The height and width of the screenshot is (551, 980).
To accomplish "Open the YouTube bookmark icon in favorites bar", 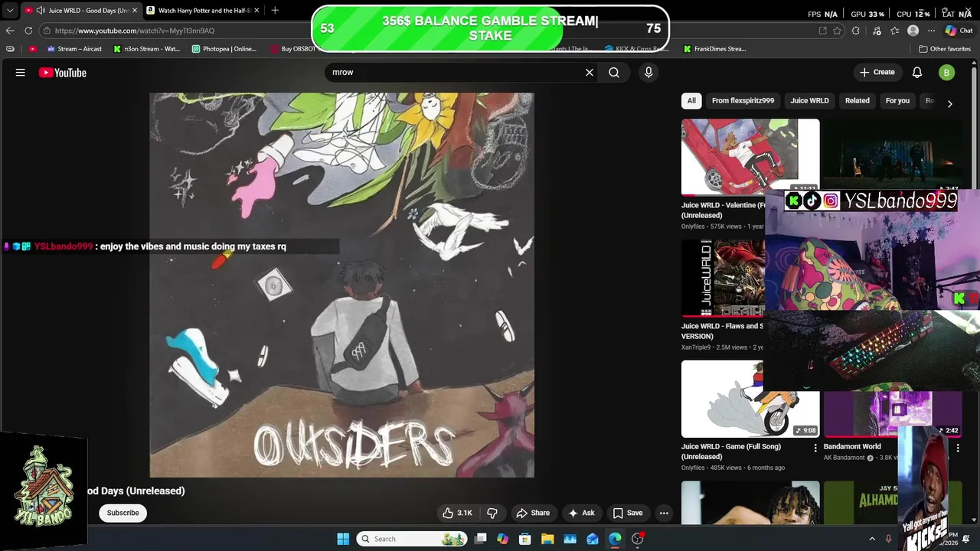I will [x=32, y=49].
